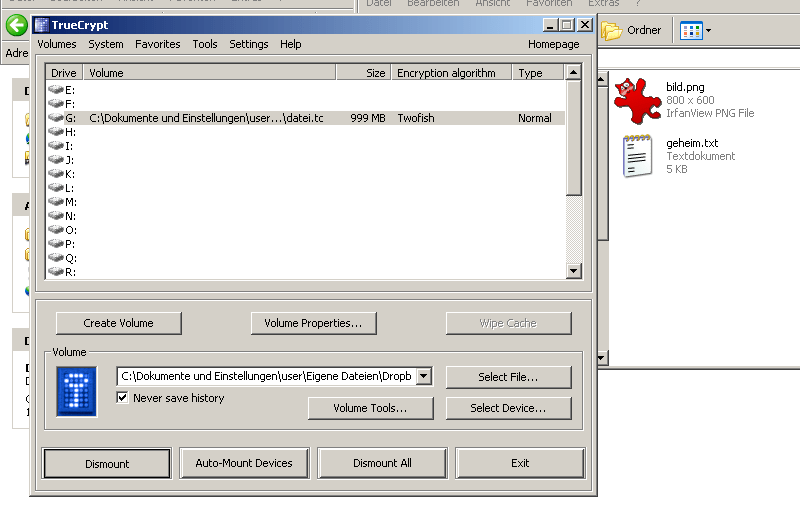Image resolution: width=800 pixels, height=530 pixels.
Task: Sort by the Size column header
Action: (364, 73)
